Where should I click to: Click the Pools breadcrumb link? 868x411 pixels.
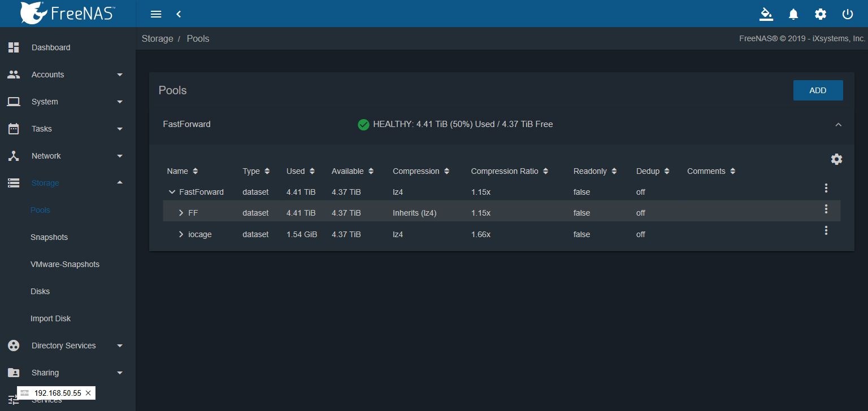click(x=198, y=39)
